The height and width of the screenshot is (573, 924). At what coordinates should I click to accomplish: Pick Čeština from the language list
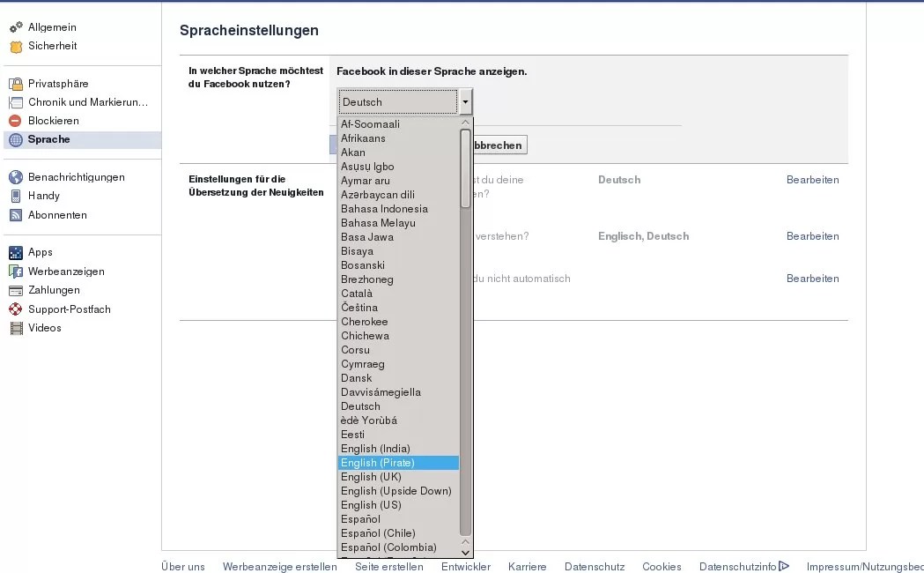point(398,308)
